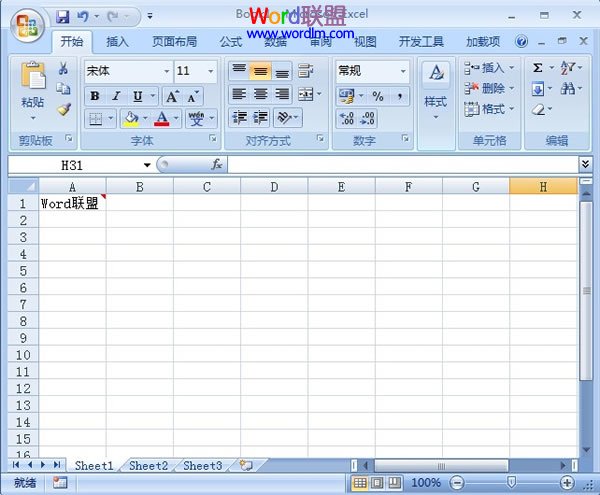This screenshot has height=495, width=600.
Task: Open the number format dropdown showing 常规
Action: (x=372, y=71)
